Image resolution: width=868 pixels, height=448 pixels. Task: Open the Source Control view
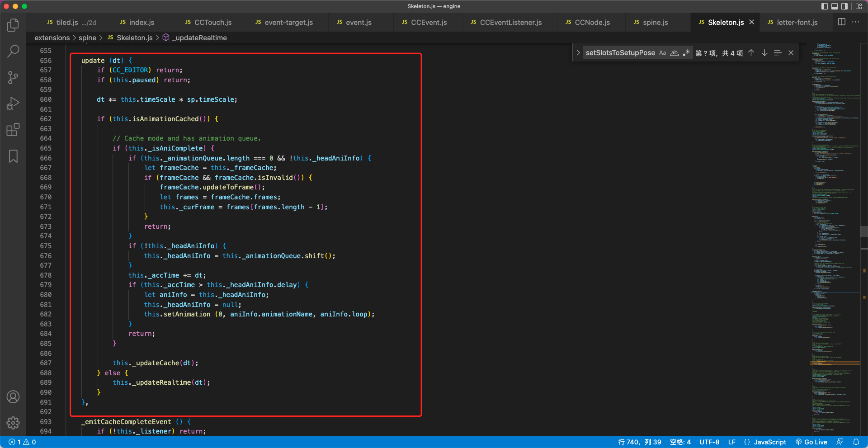[13, 77]
